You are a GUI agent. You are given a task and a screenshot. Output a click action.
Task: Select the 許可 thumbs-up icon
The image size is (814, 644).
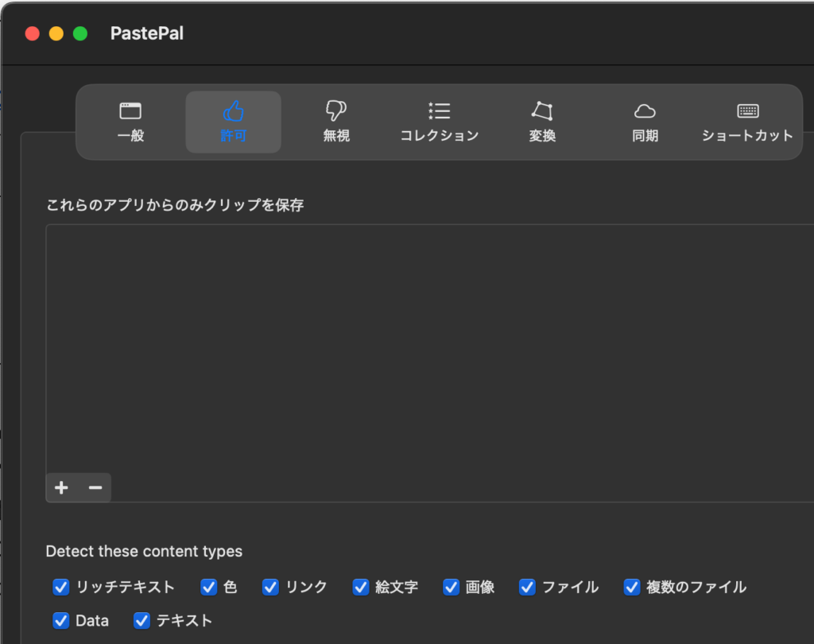pos(233,111)
